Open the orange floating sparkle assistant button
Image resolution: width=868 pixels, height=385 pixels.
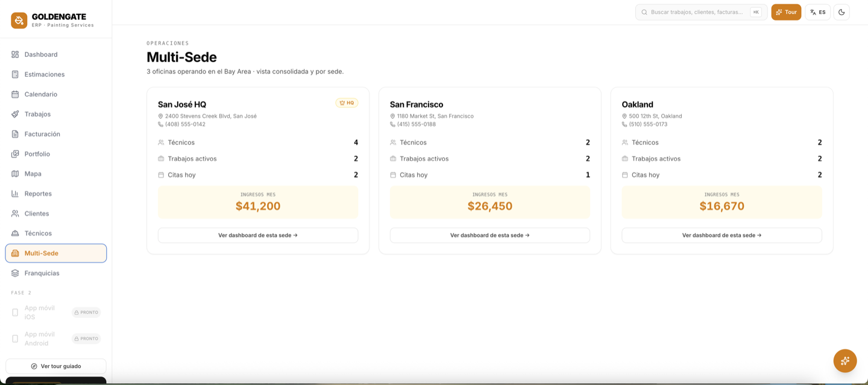click(x=845, y=361)
